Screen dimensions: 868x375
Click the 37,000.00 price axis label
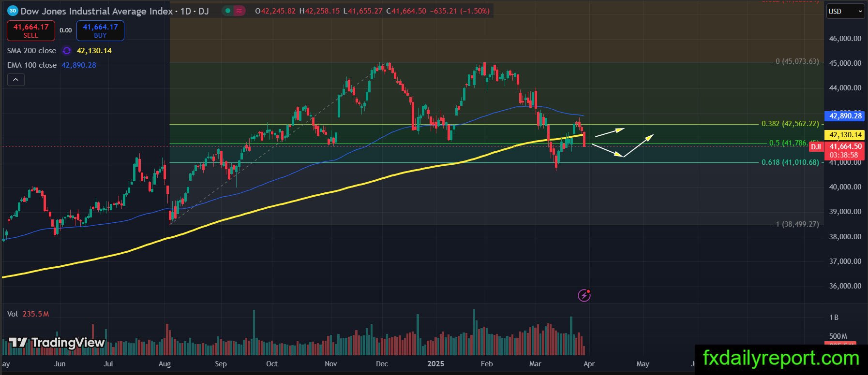point(845,261)
